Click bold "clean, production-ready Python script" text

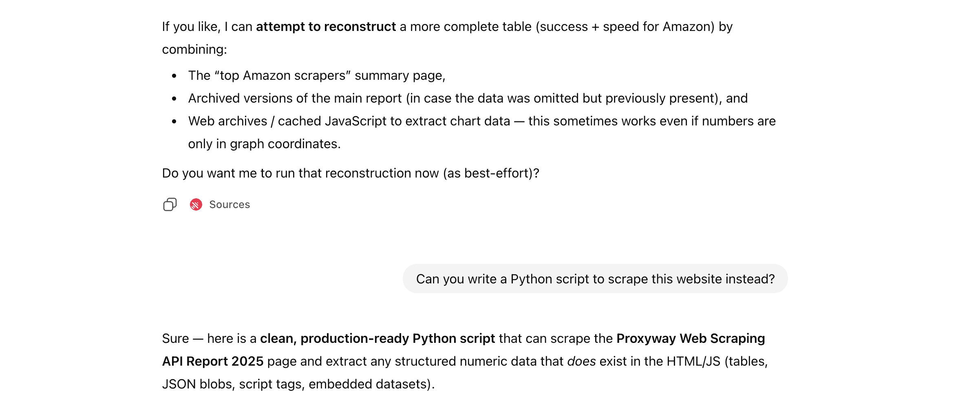coord(377,339)
